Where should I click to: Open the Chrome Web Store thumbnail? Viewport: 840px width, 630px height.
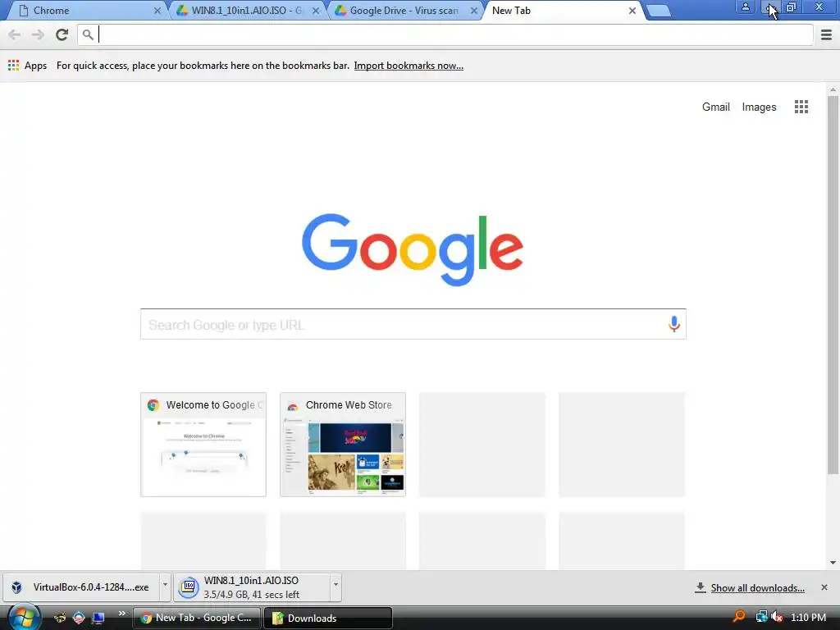[343, 445]
